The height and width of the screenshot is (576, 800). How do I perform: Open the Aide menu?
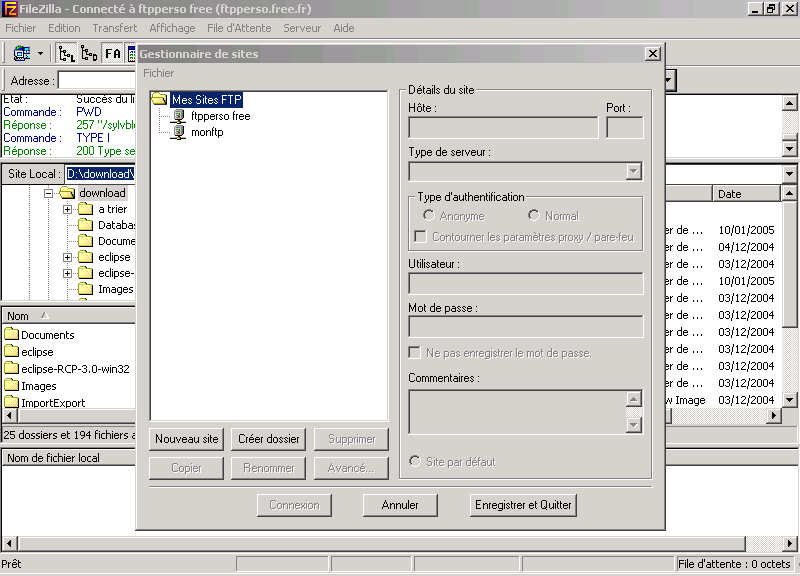[344, 28]
